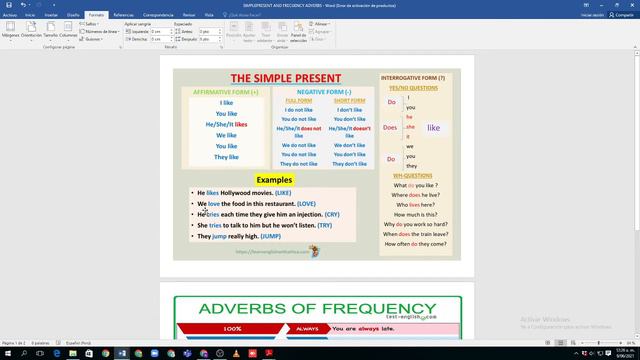
Task: Expand the Guiones dropdown
Action: 91,39
